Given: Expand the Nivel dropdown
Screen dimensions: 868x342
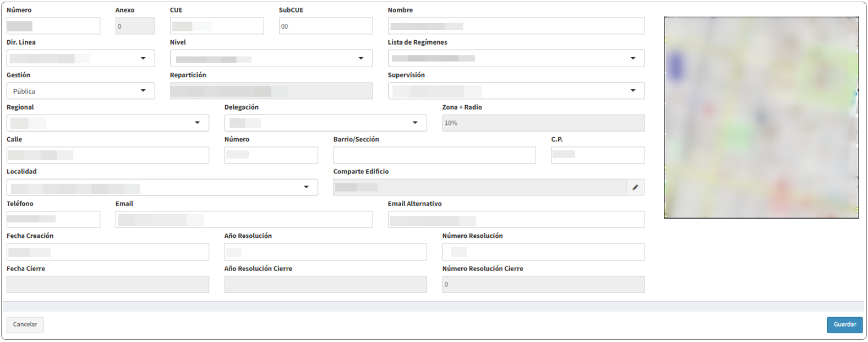Looking at the screenshot, I should pos(271,58).
